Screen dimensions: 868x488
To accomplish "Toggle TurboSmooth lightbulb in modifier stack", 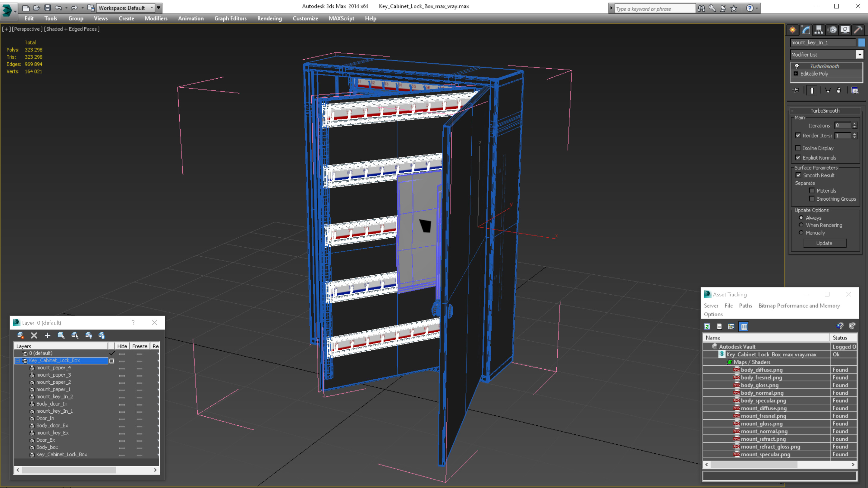I will pos(797,66).
